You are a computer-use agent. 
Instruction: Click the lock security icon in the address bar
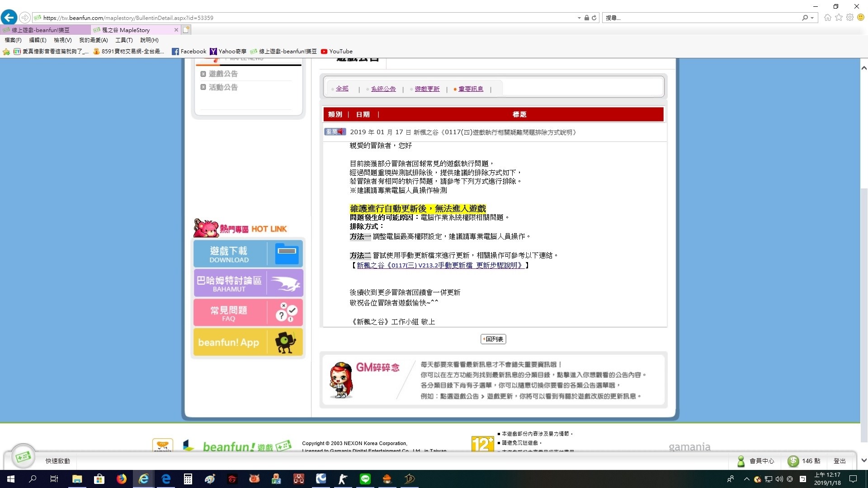[x=586, y=18]
